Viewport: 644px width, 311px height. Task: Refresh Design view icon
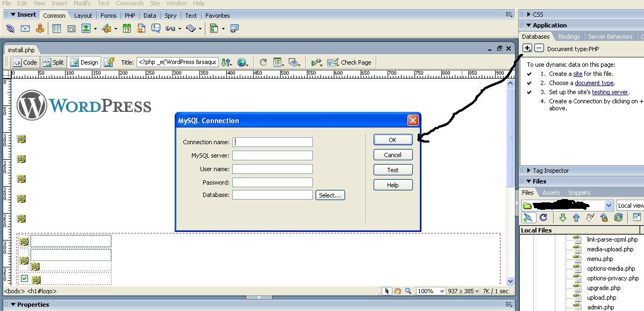click(x=263, y=62)
